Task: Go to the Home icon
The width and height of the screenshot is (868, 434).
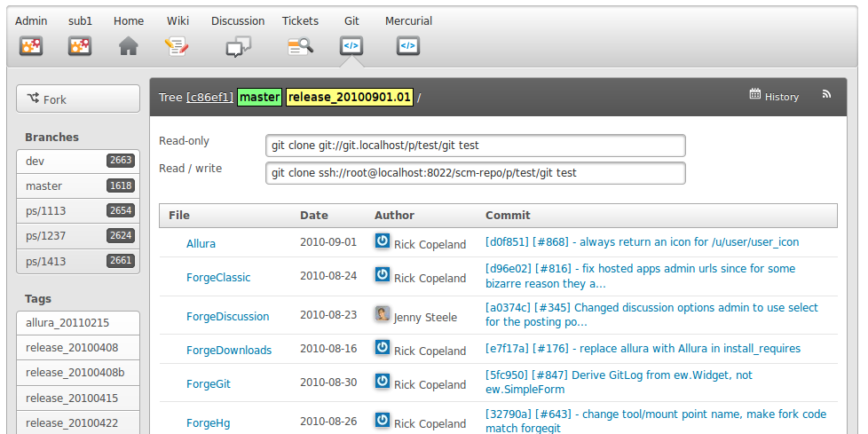Action: pos(129,45)
